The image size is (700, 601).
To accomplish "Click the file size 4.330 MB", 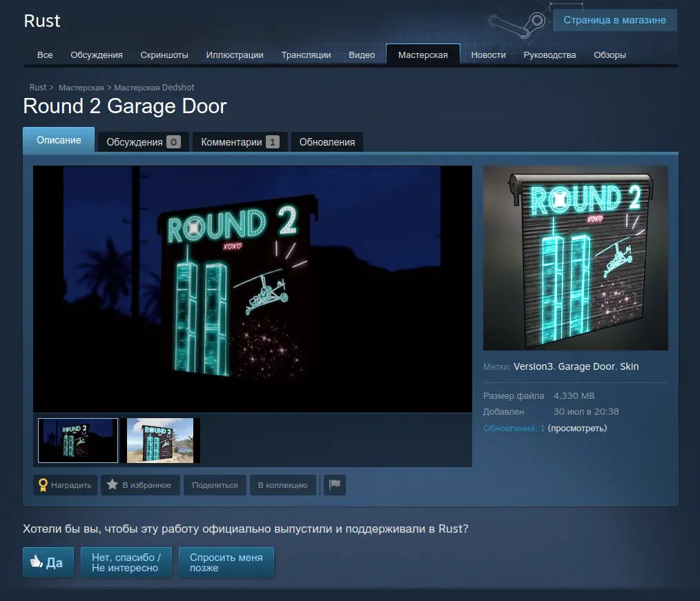I will [574, 396].
